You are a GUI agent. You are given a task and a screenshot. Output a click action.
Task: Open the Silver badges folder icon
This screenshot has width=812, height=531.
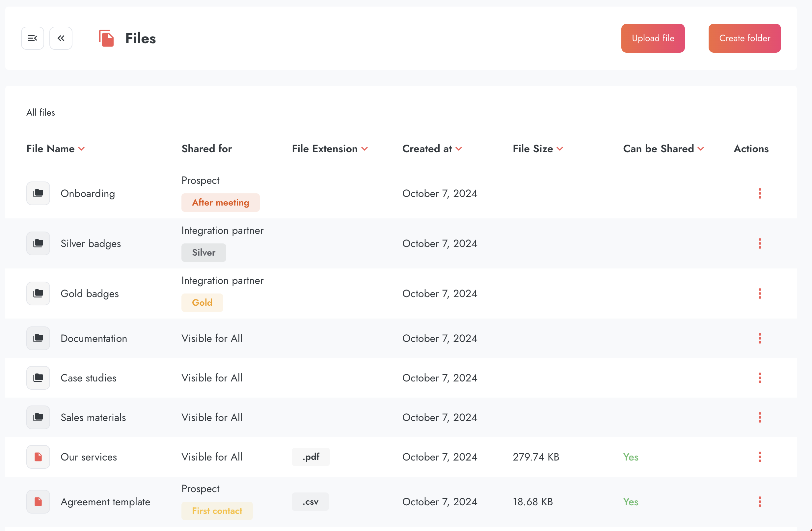38,244
